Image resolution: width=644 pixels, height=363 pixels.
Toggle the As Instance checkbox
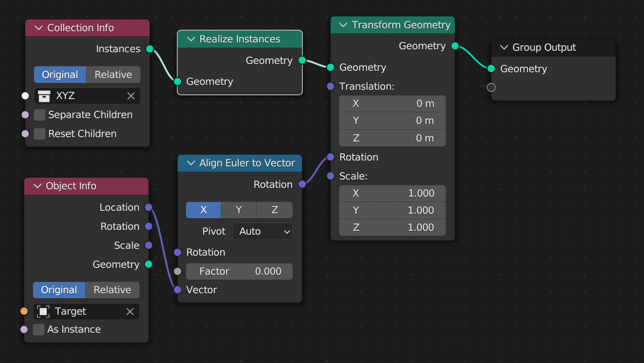click(x=39, y=330)
